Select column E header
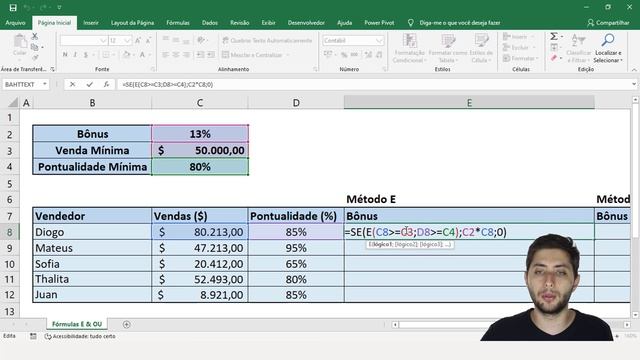This screenshot has height=360, width=640. click(x=469, y=102)
